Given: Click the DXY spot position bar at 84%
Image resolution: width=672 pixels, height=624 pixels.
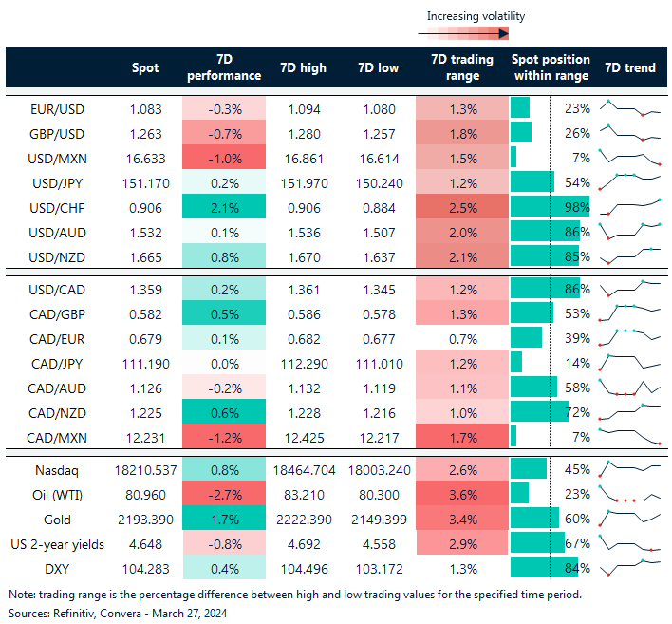Looking at the screenshot, I should tap(545, 567).
